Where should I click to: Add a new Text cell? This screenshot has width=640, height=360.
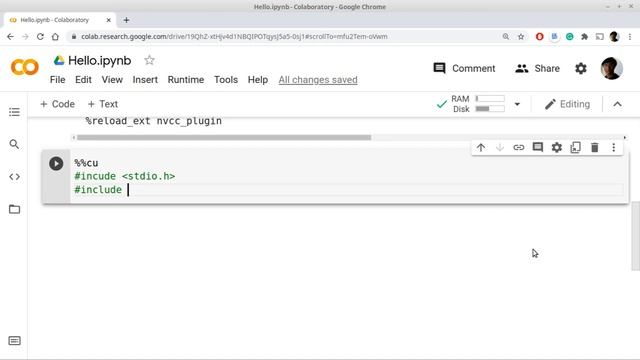point(103,104)
